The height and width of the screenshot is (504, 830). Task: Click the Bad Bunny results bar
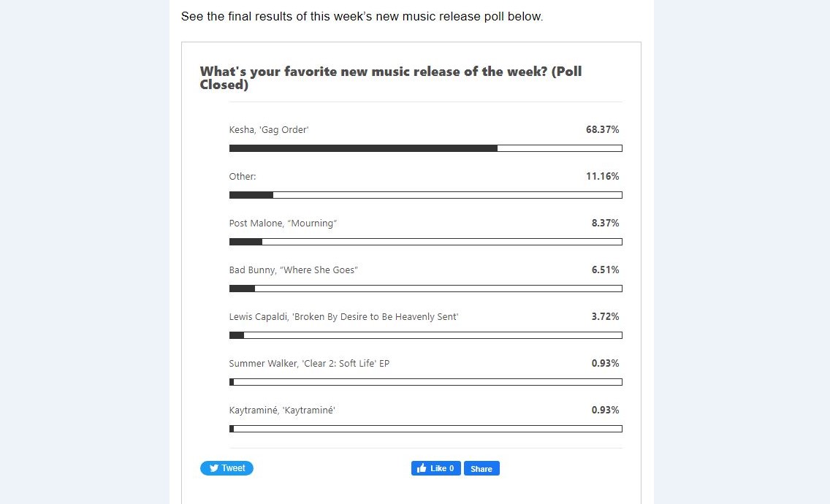click(x=425, y=289)
